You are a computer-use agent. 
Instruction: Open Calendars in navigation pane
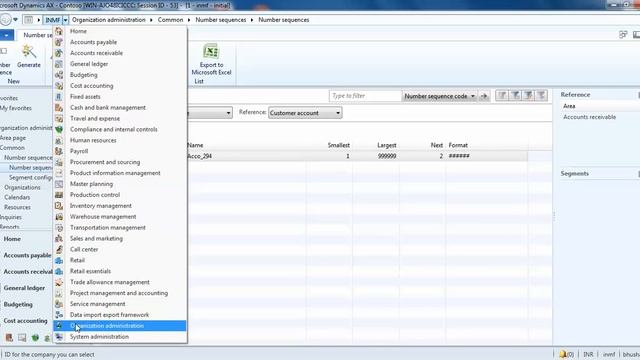(17, 197)
